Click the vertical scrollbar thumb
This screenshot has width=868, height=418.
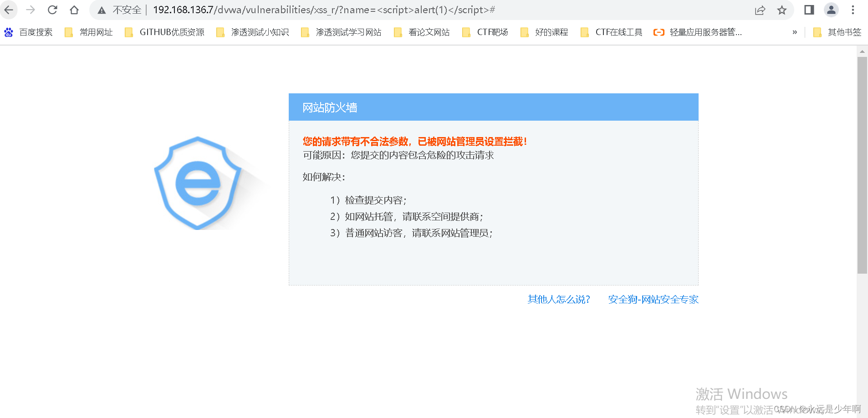click(x=862, y=165)
